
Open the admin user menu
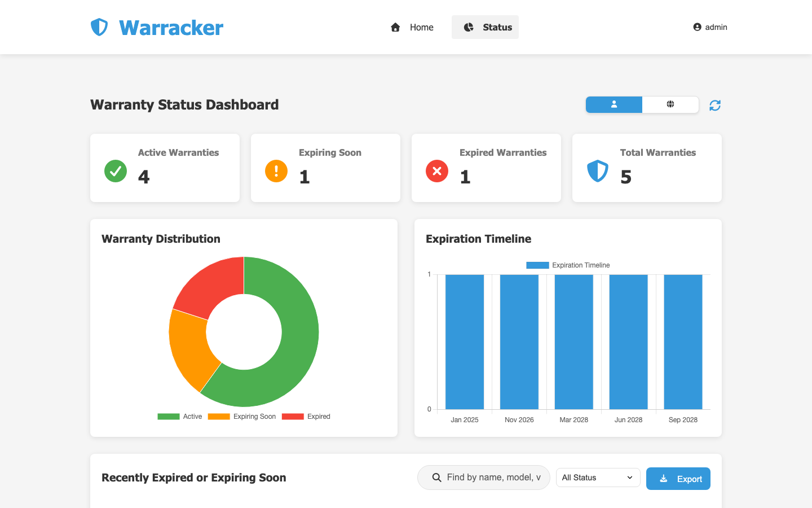(710, 27)
